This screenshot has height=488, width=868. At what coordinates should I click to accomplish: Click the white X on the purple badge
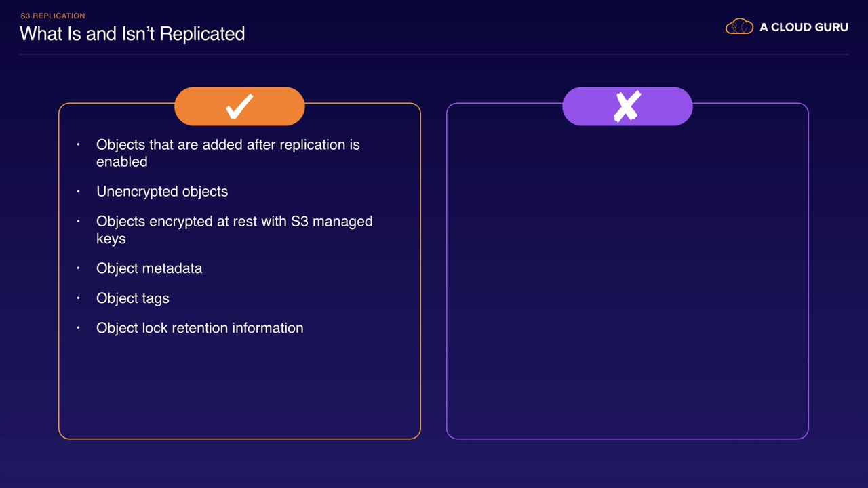[627, 106]
